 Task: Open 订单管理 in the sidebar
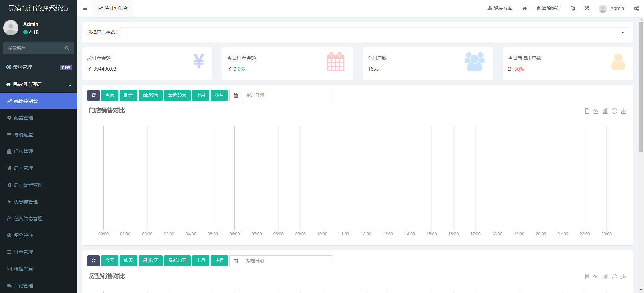coord(23,252)
